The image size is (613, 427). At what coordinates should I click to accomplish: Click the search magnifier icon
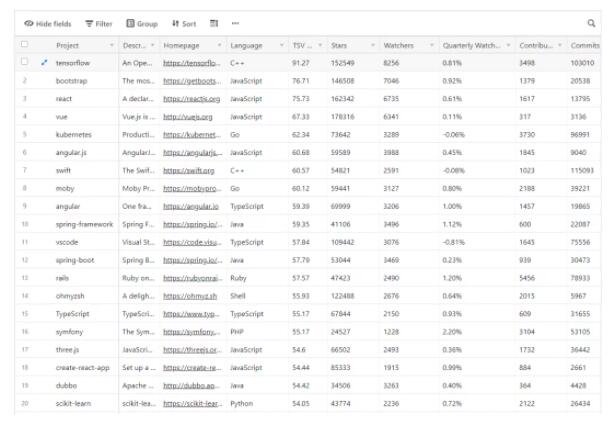coord(591,23)
